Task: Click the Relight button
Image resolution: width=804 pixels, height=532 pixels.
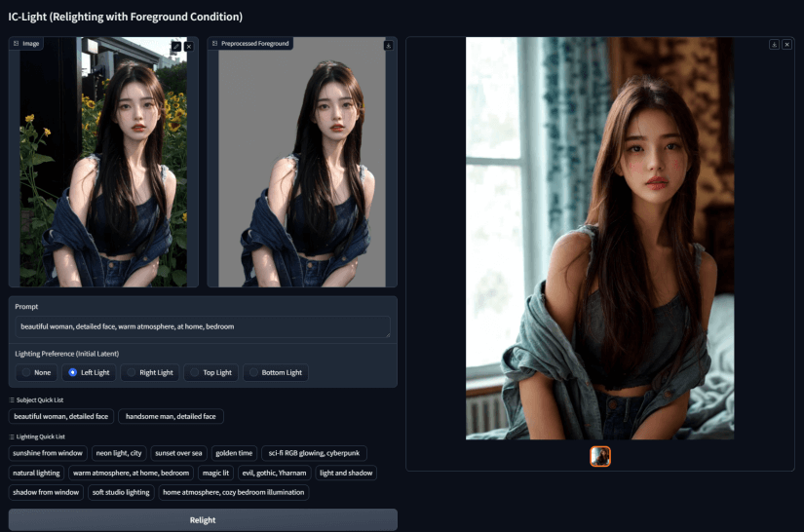Action: tap(203, 519)
